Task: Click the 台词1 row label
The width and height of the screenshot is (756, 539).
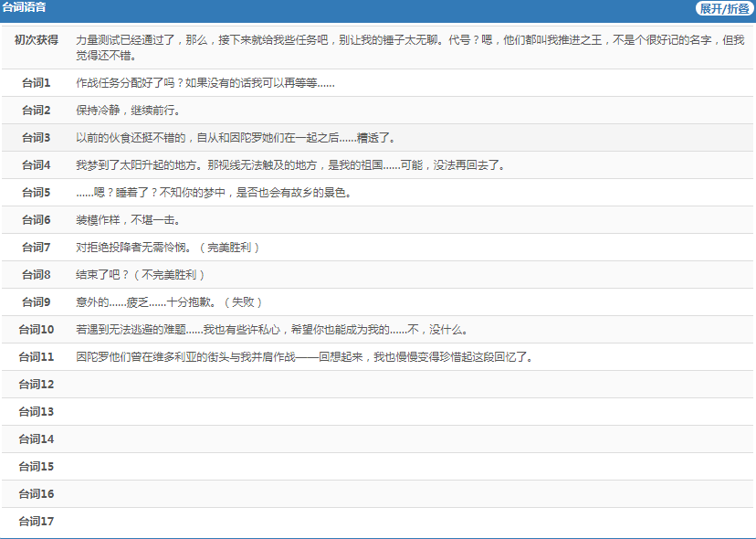Action: (37, 83)
